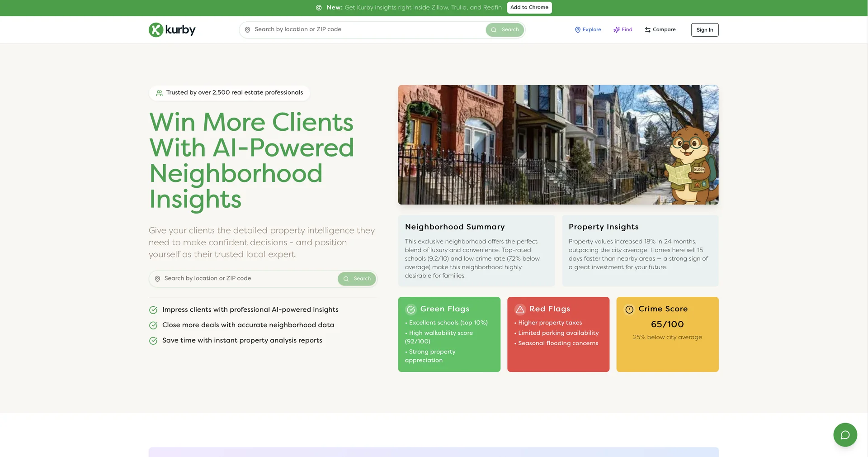Click '25% below city average' text
868x457 pixels.
click(667, 337)
